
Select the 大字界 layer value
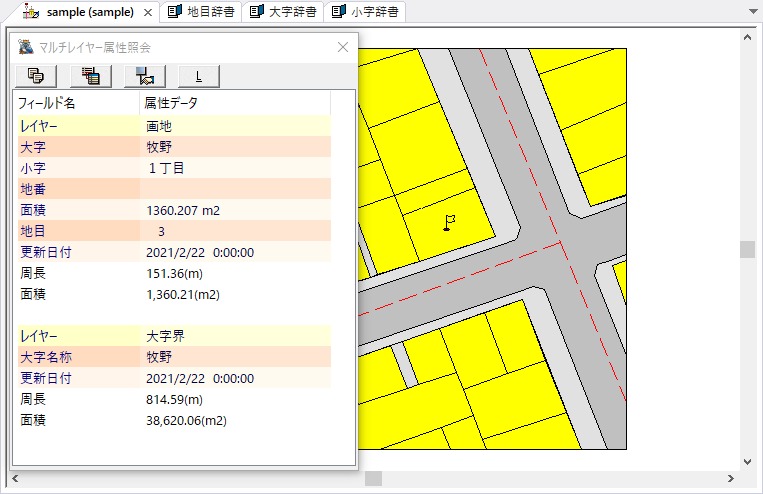[x=165, y=336]
